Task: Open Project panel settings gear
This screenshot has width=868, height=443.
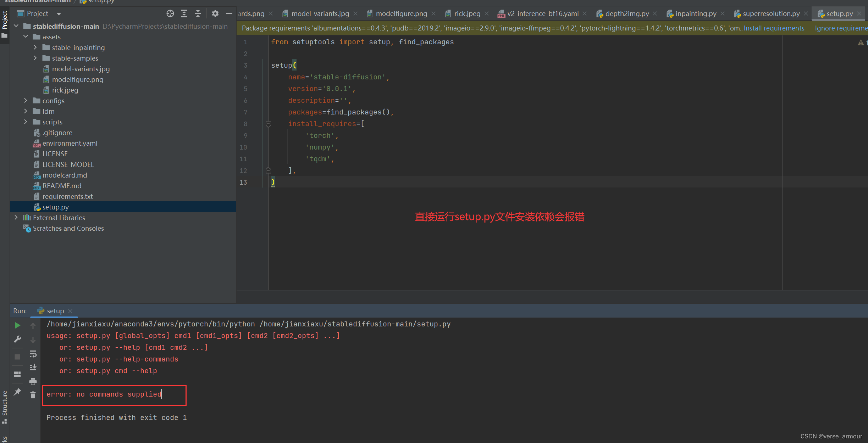Action: pyautogui.click(x=215, y=13)
